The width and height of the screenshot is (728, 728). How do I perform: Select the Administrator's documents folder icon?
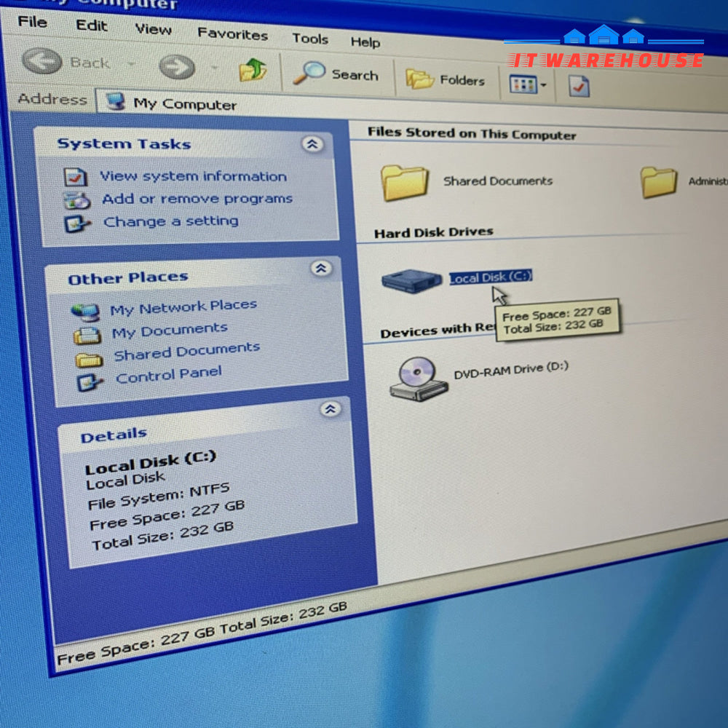(658, 182)
